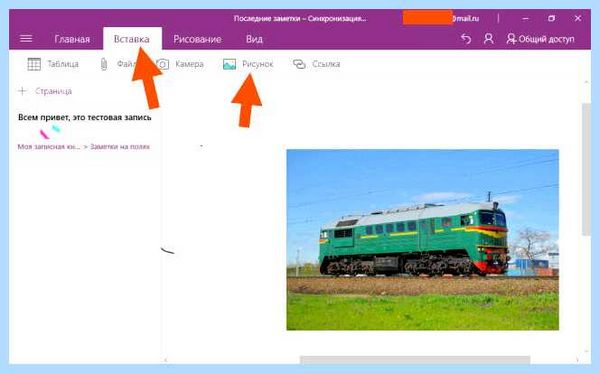Close the OneNote window
The width and height of the screenshot is (600, 373).
pyautogui.click(x=578, y=18)
